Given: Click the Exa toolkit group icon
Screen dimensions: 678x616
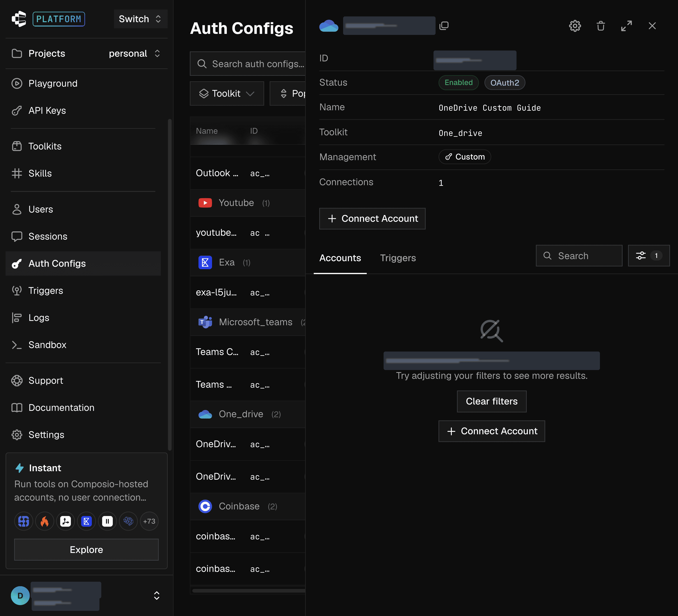Looking at the screenshot, I should [205, 262].
